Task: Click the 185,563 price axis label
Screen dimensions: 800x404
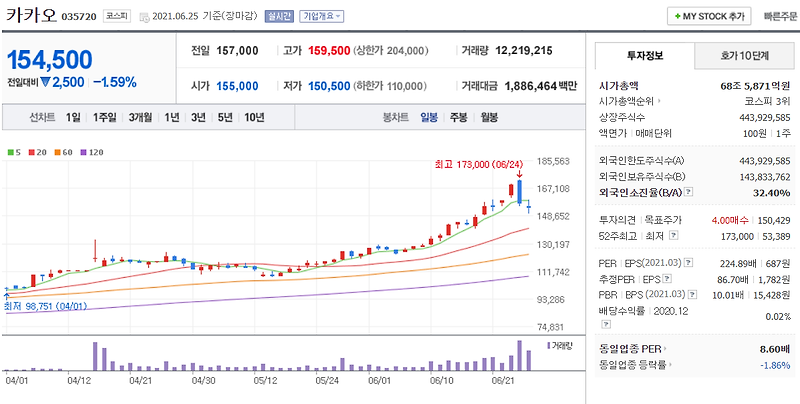Action: (x=554, y=161)
